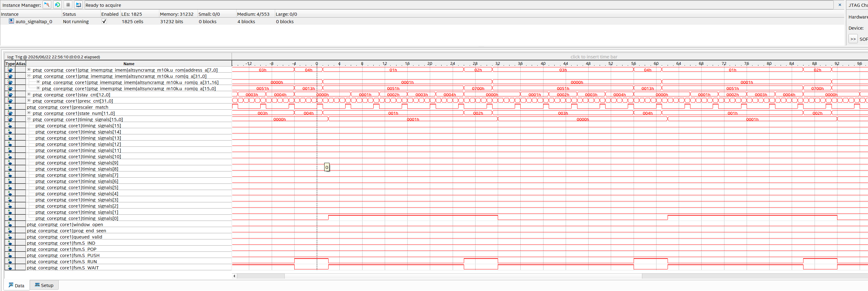This screenshot has height=291, width=868.
Task: Click the type icon for fsm.S_IND
Action: pyautogui.click(x=10, y=243)
